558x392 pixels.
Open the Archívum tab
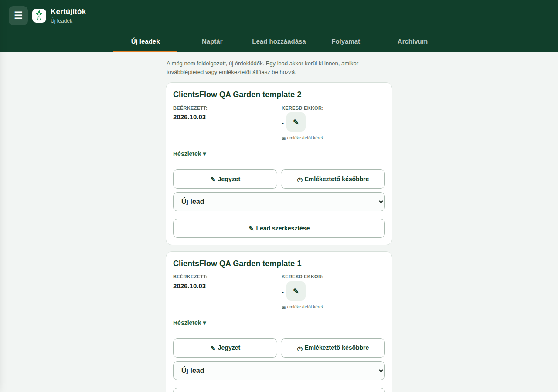point(412,42)
